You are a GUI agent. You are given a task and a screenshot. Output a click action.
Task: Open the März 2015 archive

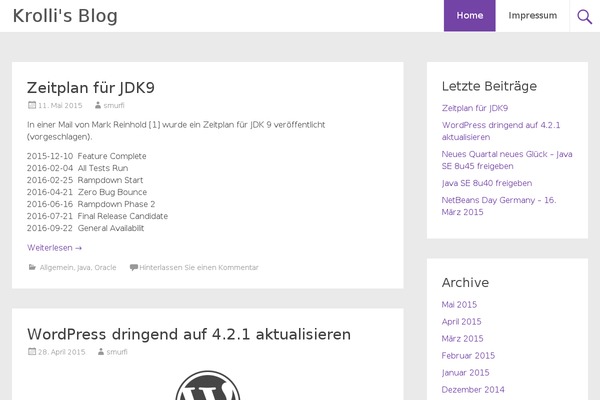[x=463, y=339]
